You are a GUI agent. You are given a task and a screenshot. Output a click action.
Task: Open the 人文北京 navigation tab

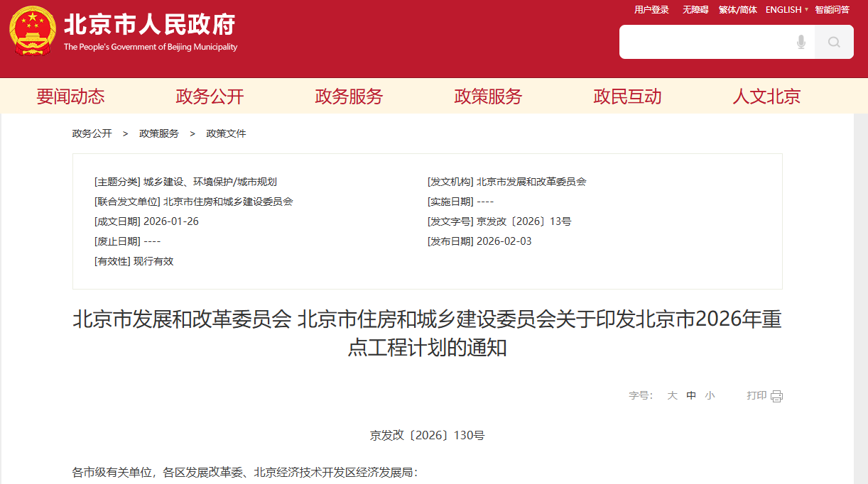point(766,97)
